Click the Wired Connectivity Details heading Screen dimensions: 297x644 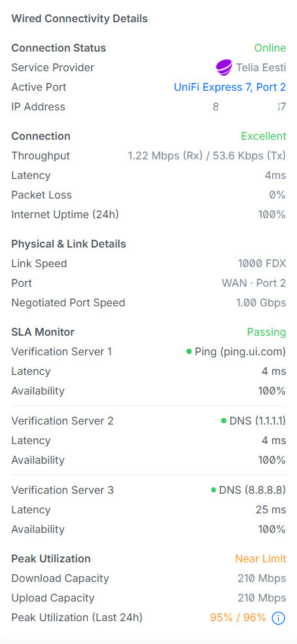pos(79,18)
